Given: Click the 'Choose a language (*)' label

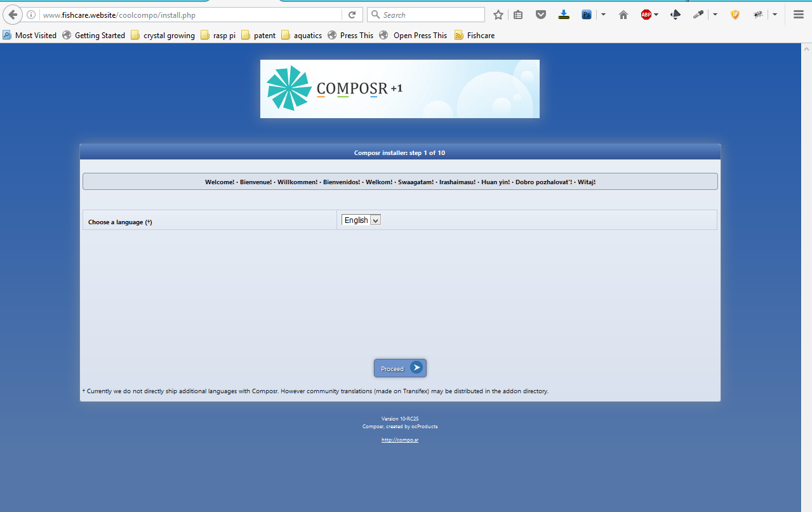Looking at the screenshot, I should tap(120, 222).
